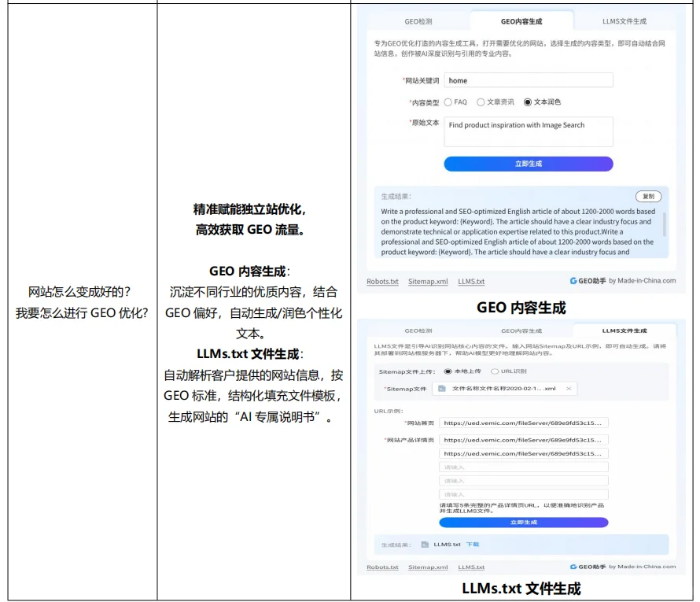The height and width of the screenshot is (602, 700).
Task: Click the bold 'LLMs.txt 文件生成:' heading in middle column
Action: (x=250, y=354)
